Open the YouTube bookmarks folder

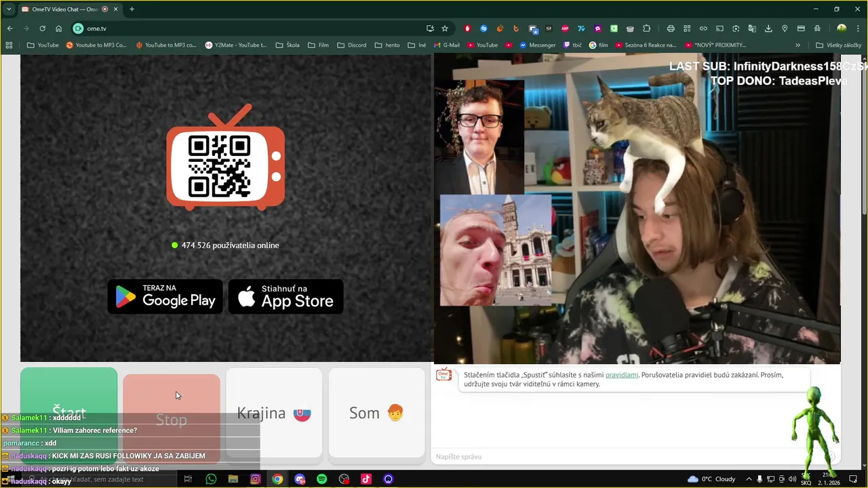point(43,45)
